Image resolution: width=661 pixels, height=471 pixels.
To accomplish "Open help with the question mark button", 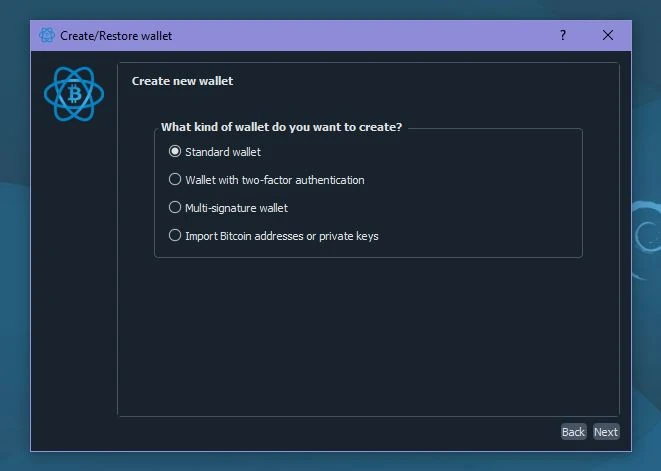I will (563, 35).
